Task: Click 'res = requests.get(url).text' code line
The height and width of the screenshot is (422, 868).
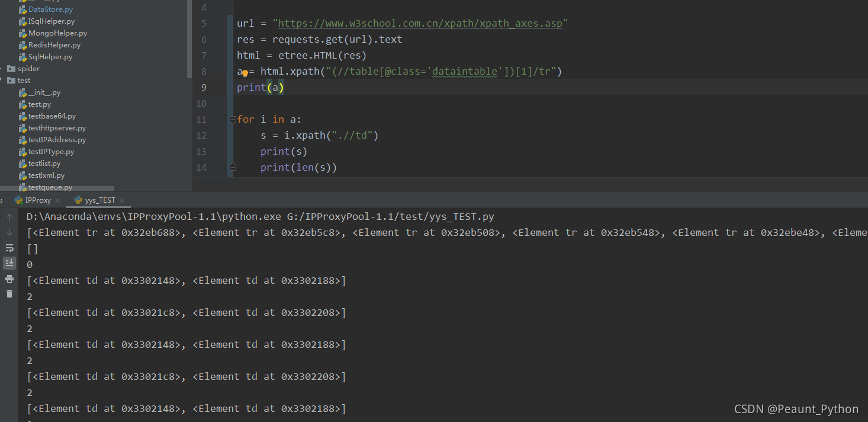Action: click(320, 39)
